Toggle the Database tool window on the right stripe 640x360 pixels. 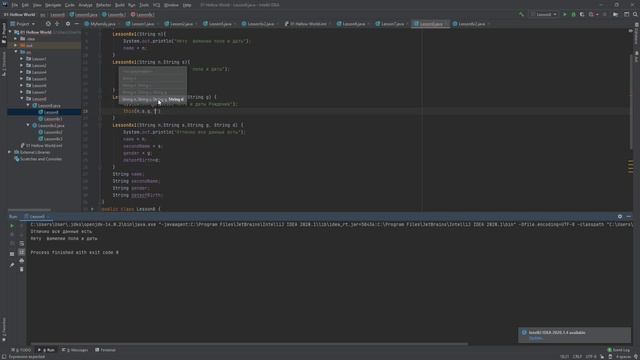[636, 33]
